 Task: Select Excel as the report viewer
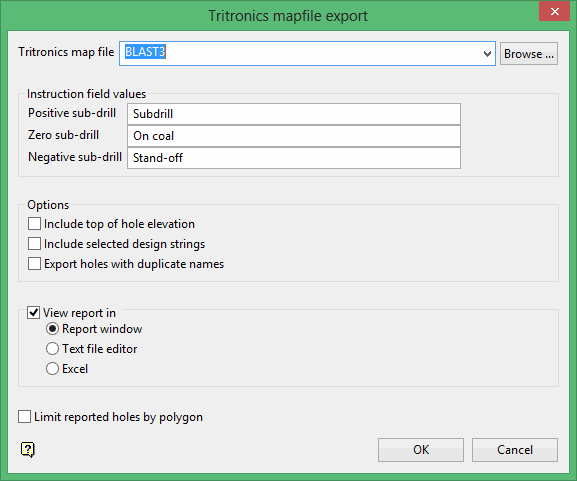click(x=52, y=368)
